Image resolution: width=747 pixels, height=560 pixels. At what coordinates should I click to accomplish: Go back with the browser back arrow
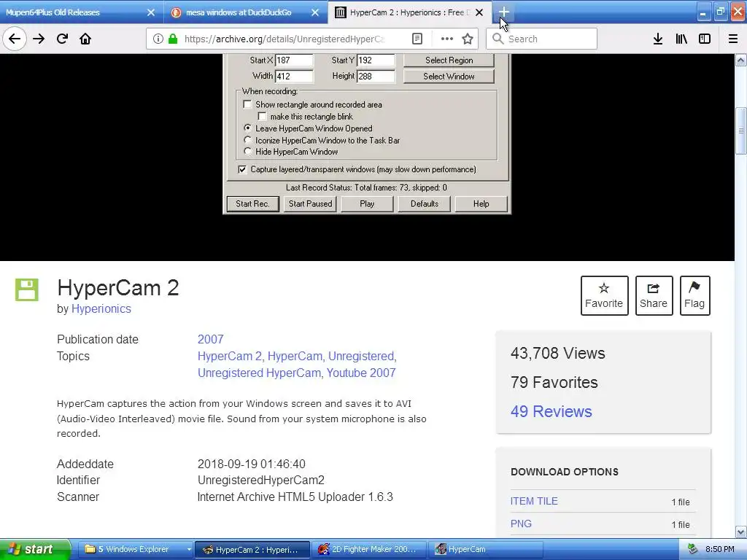(15, 39)
